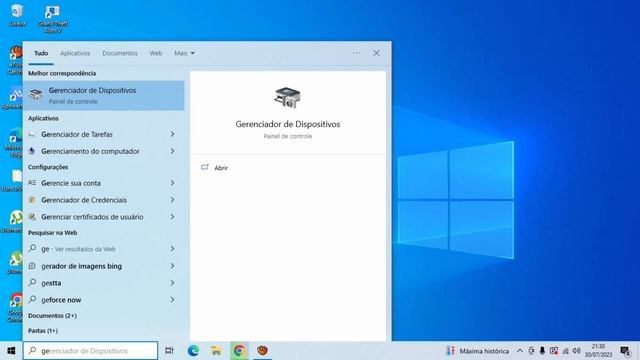This screenshot has height=360, width=640.
Task: Open the Mais dropdown filter
Action: (184, 53)
